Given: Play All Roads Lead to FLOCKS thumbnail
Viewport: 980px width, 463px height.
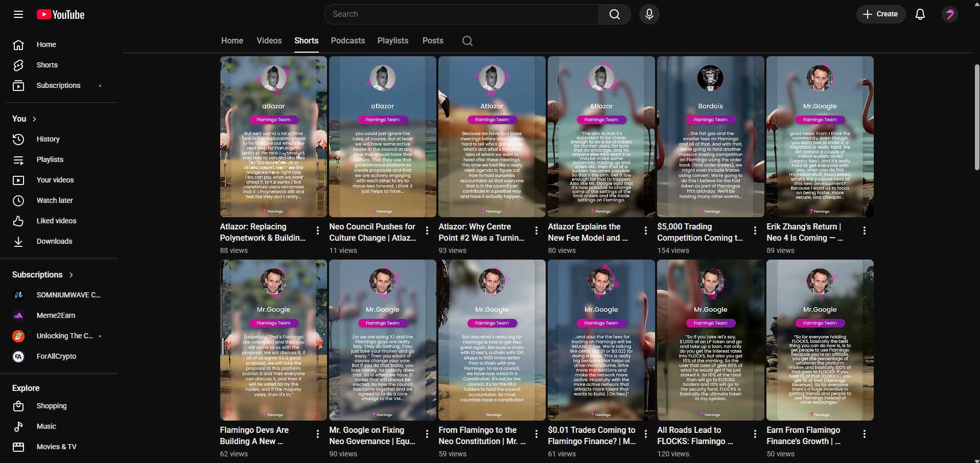Looking at the screenshot, I should 711,340.
